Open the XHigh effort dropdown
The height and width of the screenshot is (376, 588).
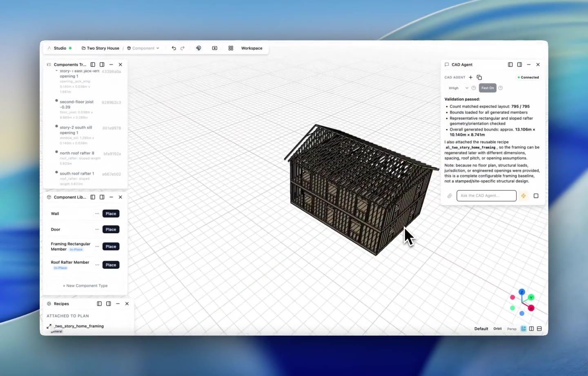pyautogui.click(x=459, y=88)
